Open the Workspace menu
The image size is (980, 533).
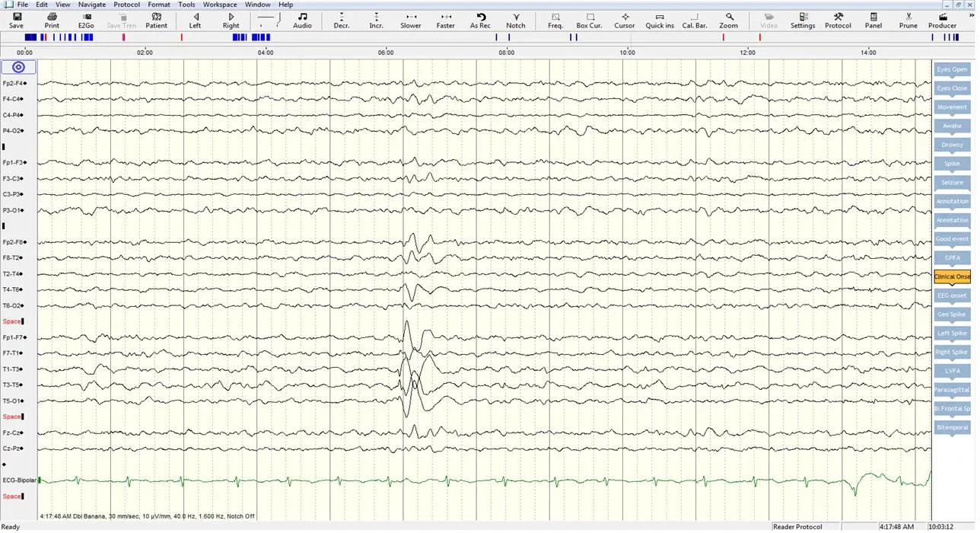pyautogui.click(x=219, y=4)
